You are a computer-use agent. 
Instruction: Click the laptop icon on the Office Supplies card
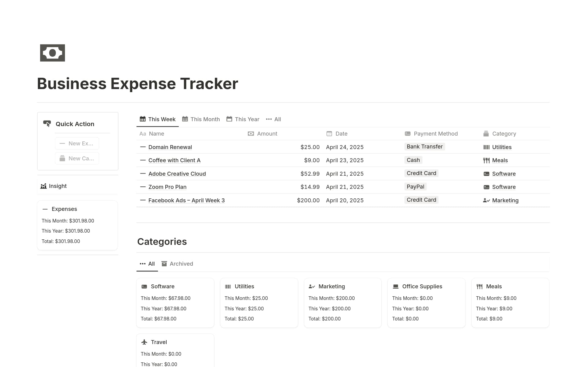(x=395, y=286)
